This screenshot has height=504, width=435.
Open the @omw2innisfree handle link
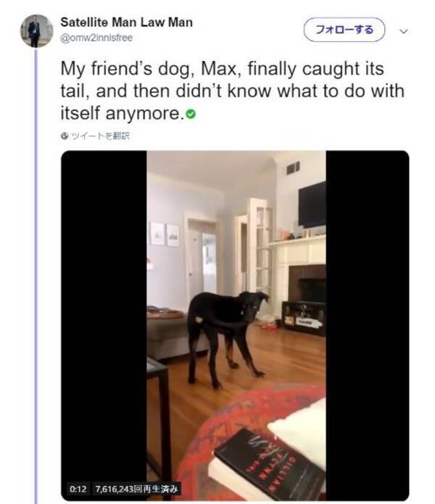point(96,38)
